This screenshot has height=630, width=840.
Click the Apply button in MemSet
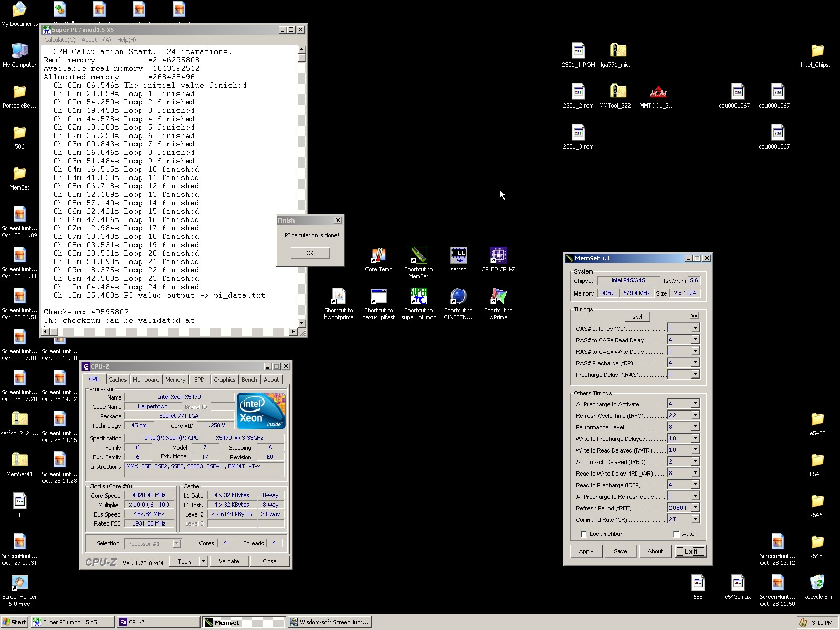pos(586,551)
